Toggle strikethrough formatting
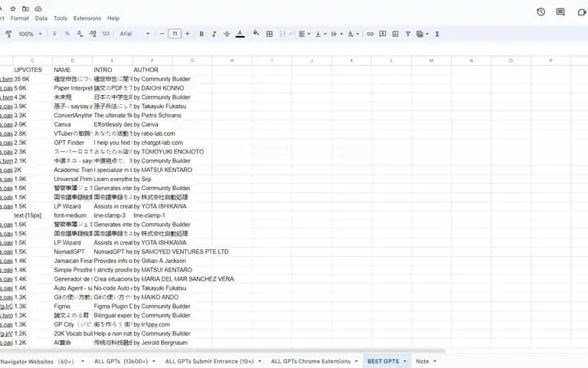The image size is (588, 368). pyautogui.click(x=227, y=34)
